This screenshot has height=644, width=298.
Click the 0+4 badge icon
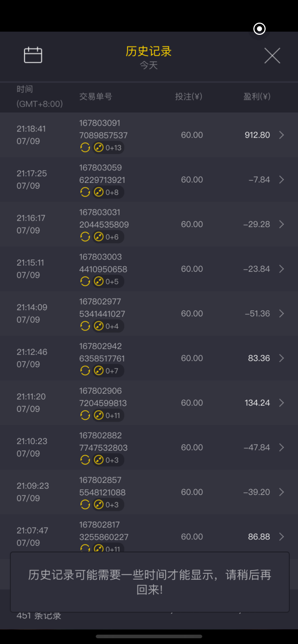tap(107, 326)
